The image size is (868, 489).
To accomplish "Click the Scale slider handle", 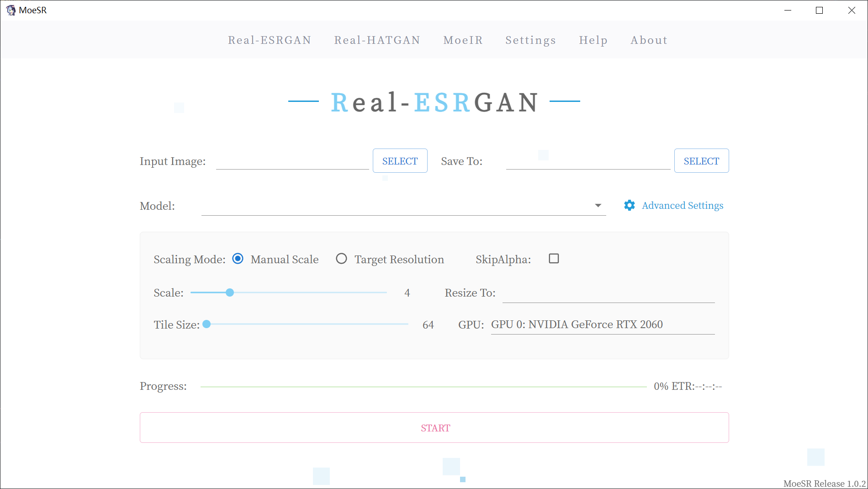I will tap(230, 292).
